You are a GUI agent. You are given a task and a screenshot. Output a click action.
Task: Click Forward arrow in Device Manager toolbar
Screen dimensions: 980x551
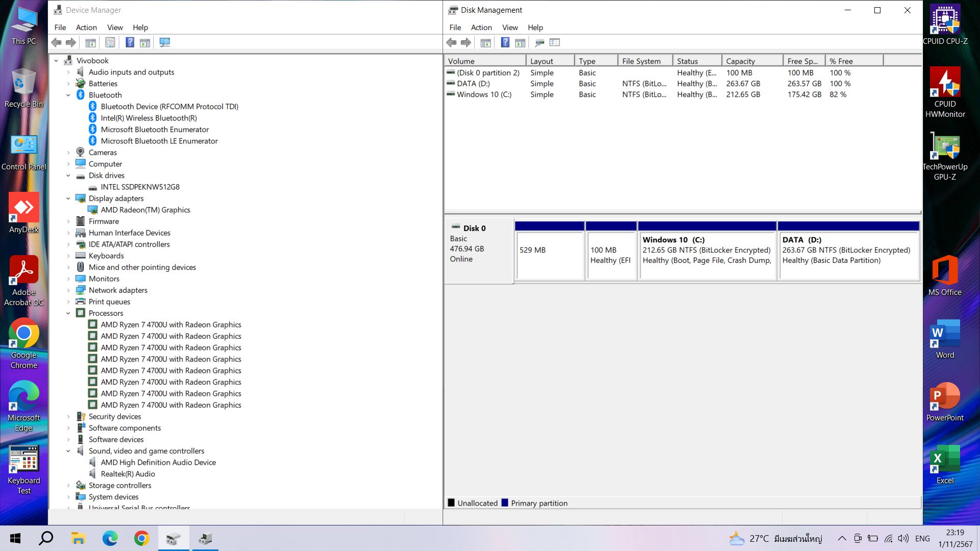pyautogui.click(x=71, y=42)
